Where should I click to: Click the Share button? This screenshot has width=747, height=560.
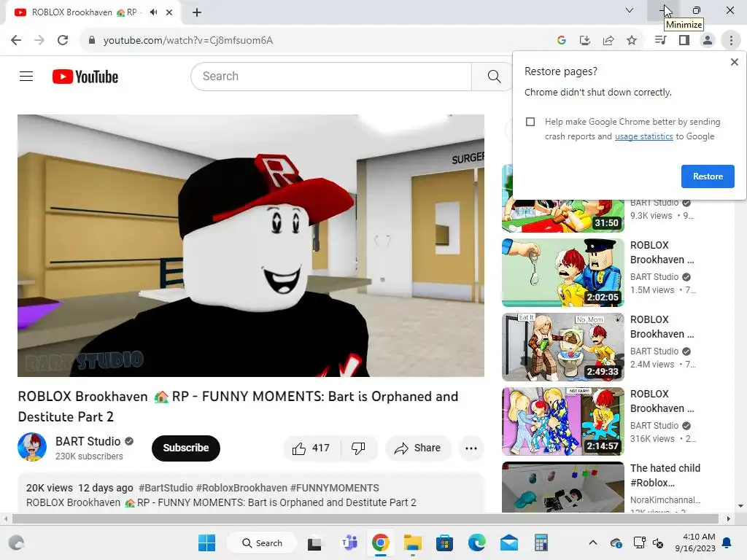(x=418, y=448)
